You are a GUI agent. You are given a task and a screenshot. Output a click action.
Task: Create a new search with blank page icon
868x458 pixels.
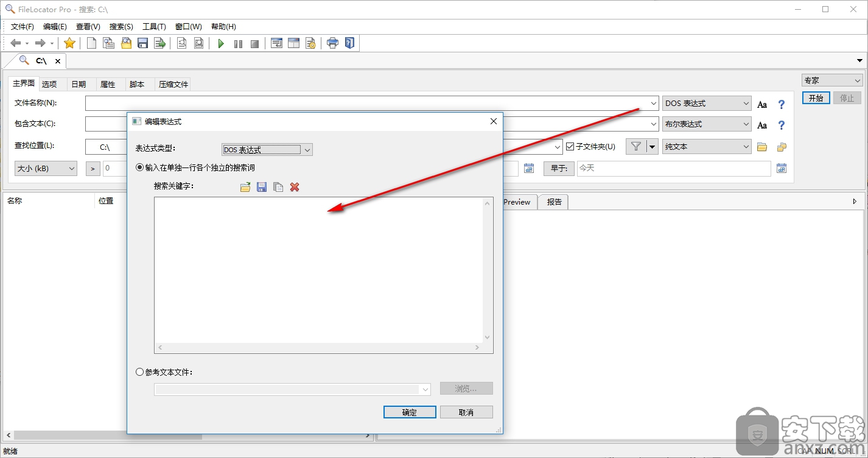91,43
